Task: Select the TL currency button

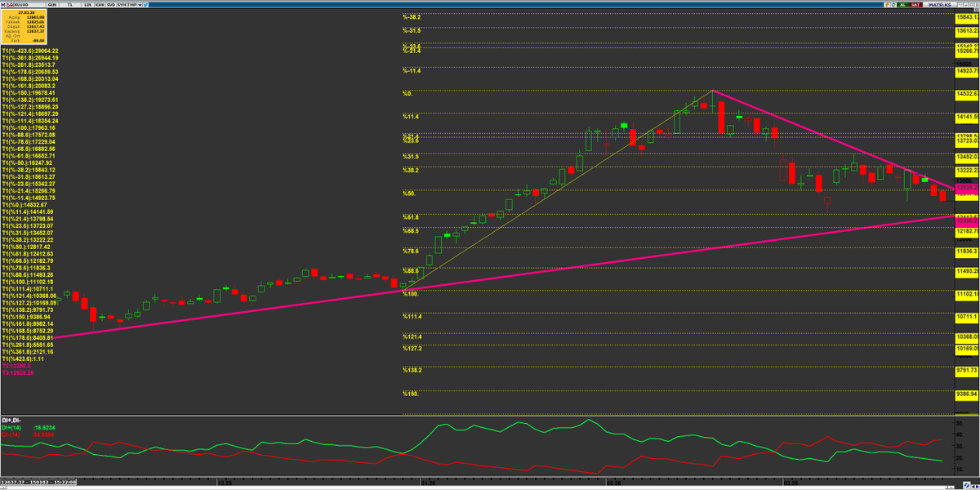Action: (70, 5)
